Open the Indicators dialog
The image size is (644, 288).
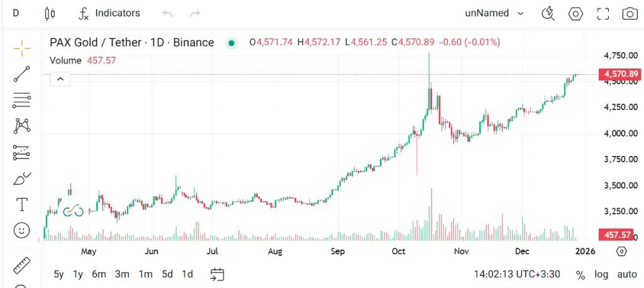click(x=109, y=13)
